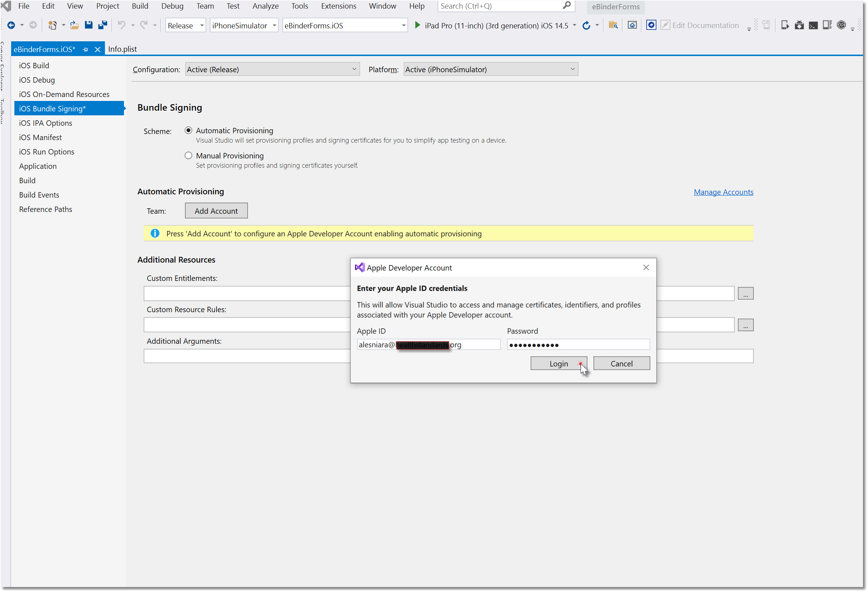Pin the eBinderForms.iOS tab
Viewport: 868px width, 592px height.
[x=85, y=49]
